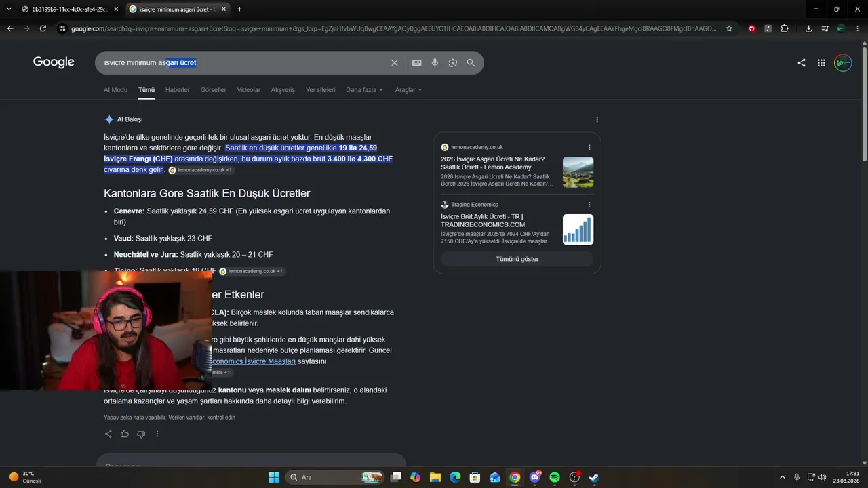Open the AI overview three-dot options
Viewport: 868px width, 488px height.
(x=597, y=120)
